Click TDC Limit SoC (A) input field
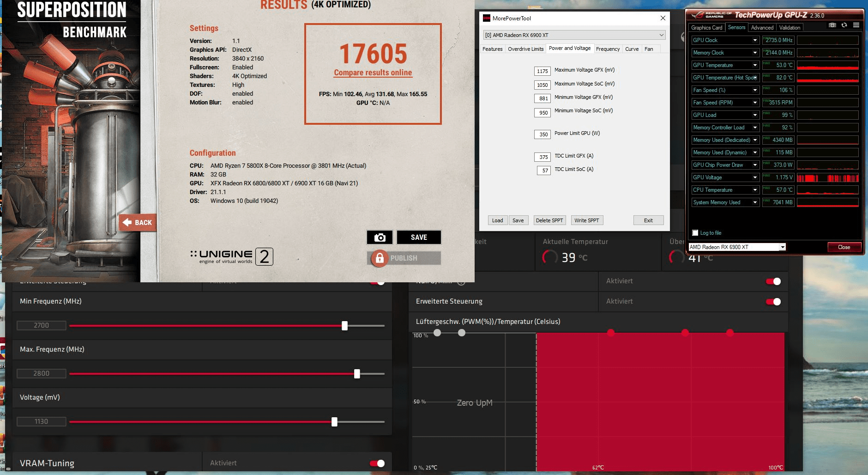The image size is (868, 475). pos(543,171)
